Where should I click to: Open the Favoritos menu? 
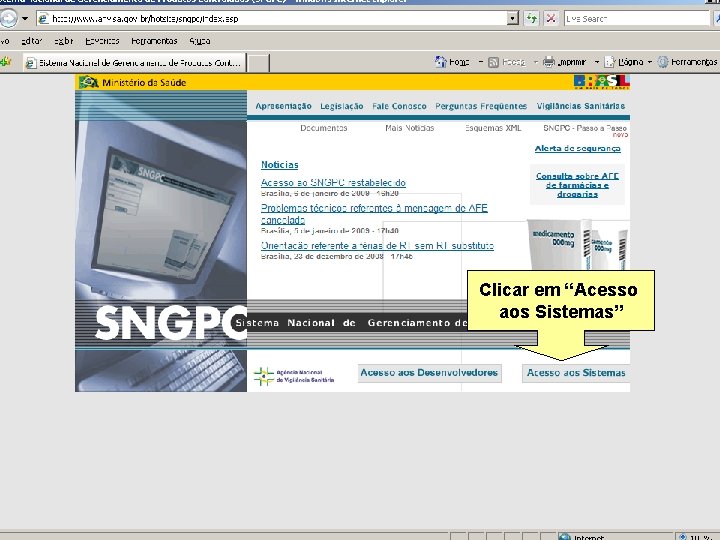(x=102, y=41)
